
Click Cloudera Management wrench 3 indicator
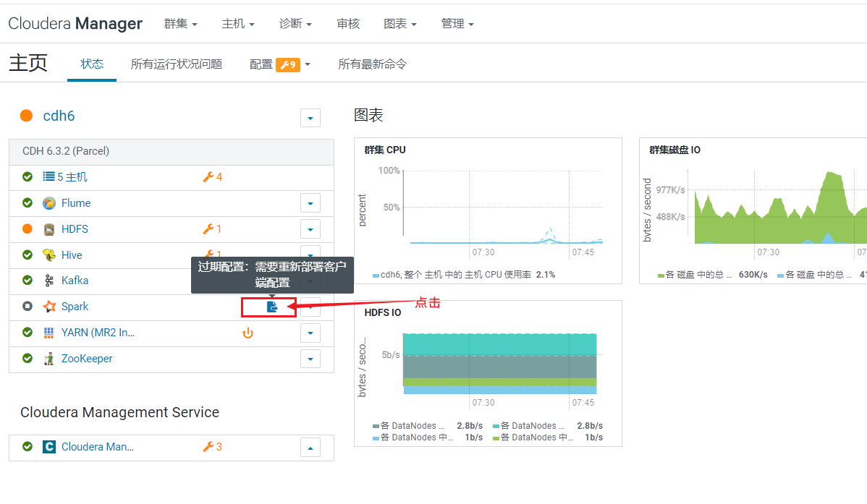coord(213,447)
